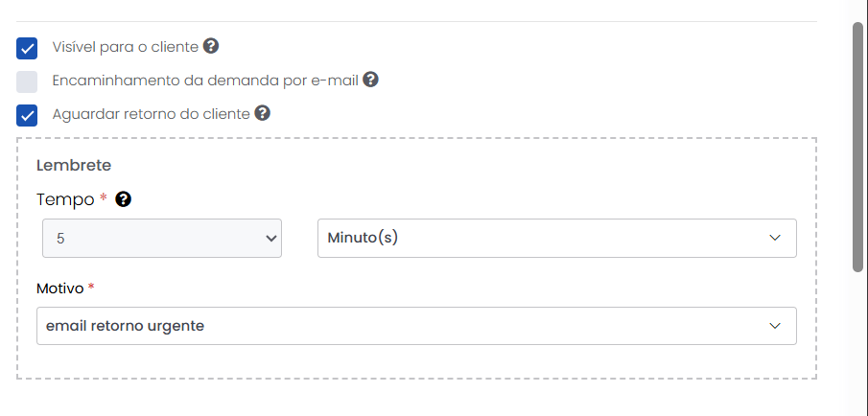Click the down arrow of the 5 selector
868x416 pixels.
[270, 239]
